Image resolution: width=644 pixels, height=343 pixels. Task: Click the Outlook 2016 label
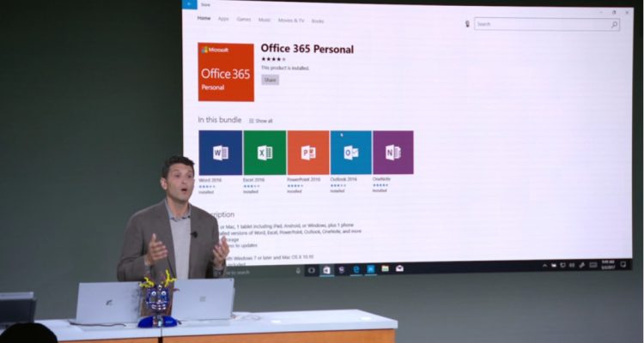tap(343, 179)
